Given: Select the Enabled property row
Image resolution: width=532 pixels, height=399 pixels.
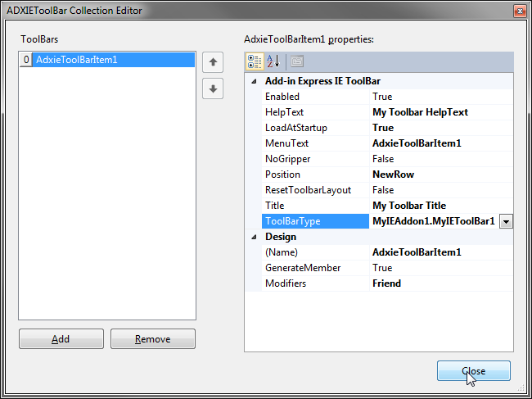Looking at the screenshot, I should [x=282, y=97].
